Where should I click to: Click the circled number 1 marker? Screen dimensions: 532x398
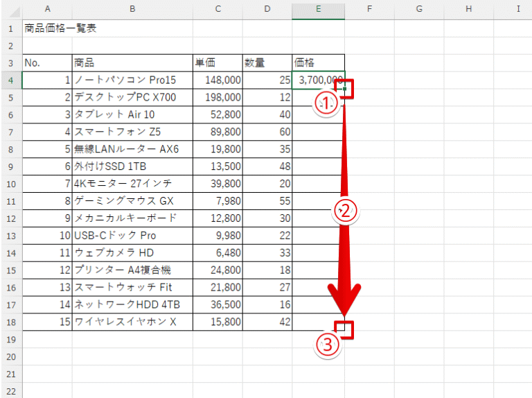(x=326, y=104)
